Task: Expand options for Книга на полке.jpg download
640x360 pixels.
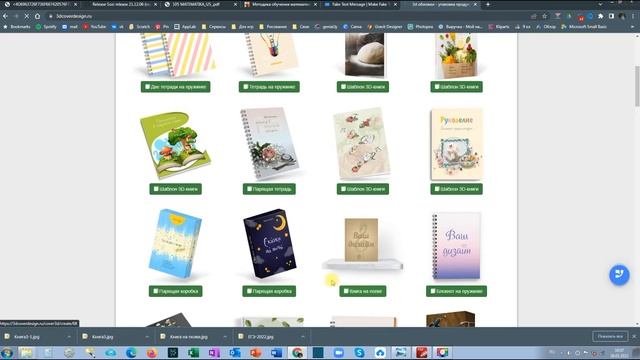Action: 225,337
